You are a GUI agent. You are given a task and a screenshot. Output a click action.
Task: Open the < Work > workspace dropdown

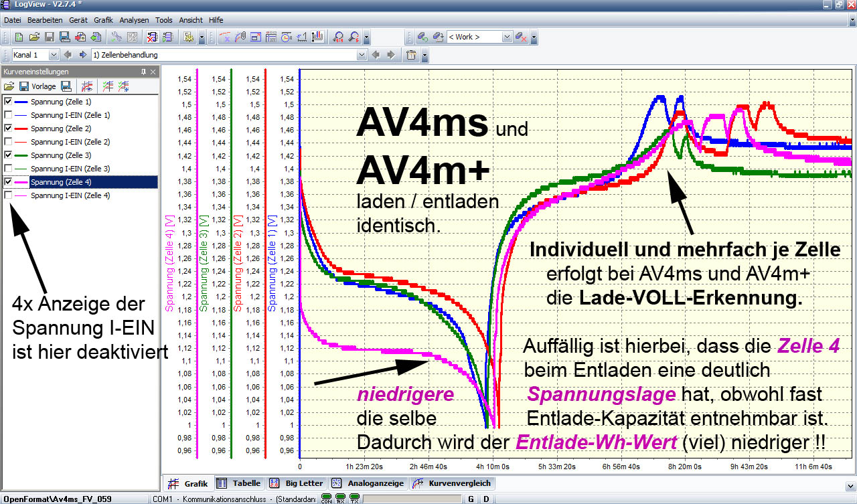(x=507, y=37)
